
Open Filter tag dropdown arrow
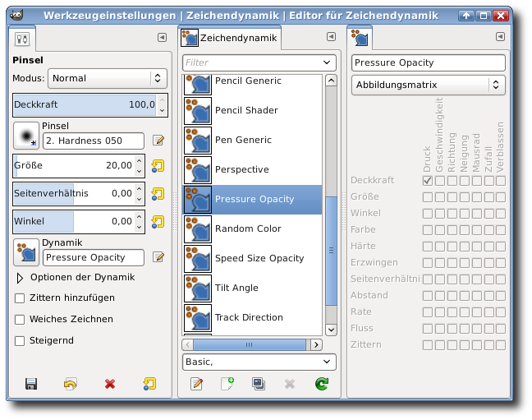(x=327, y=62)
